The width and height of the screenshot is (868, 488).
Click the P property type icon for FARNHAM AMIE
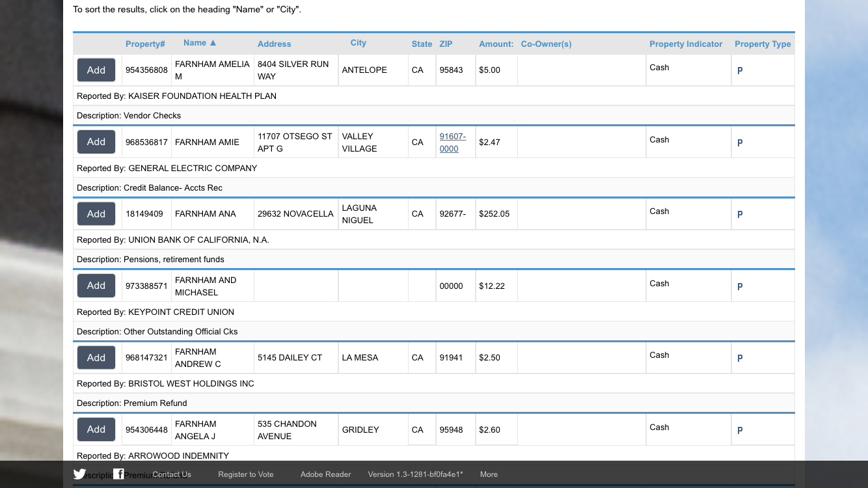[x=740, y=143]
